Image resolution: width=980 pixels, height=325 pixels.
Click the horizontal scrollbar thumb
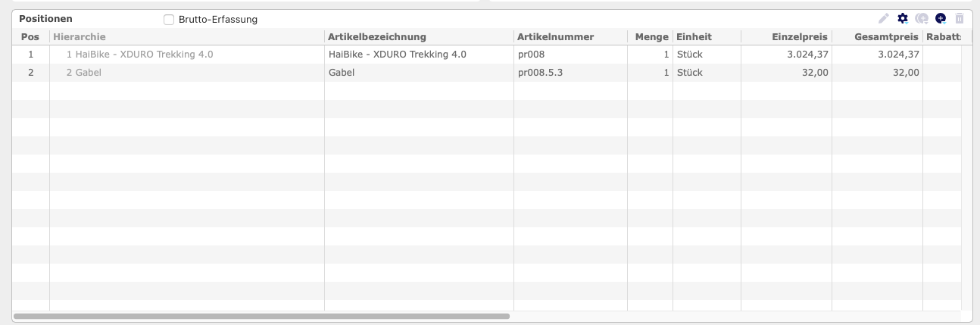[261, 316]
